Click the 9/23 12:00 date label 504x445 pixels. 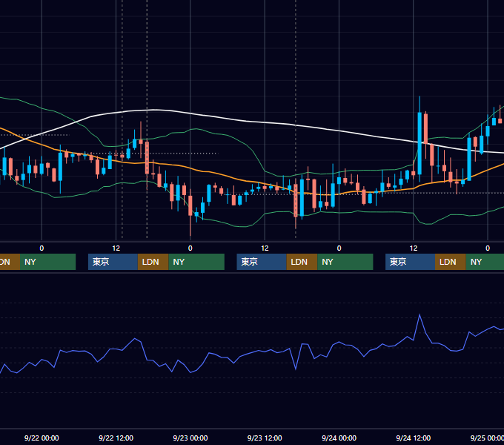[x=265, y=438]
